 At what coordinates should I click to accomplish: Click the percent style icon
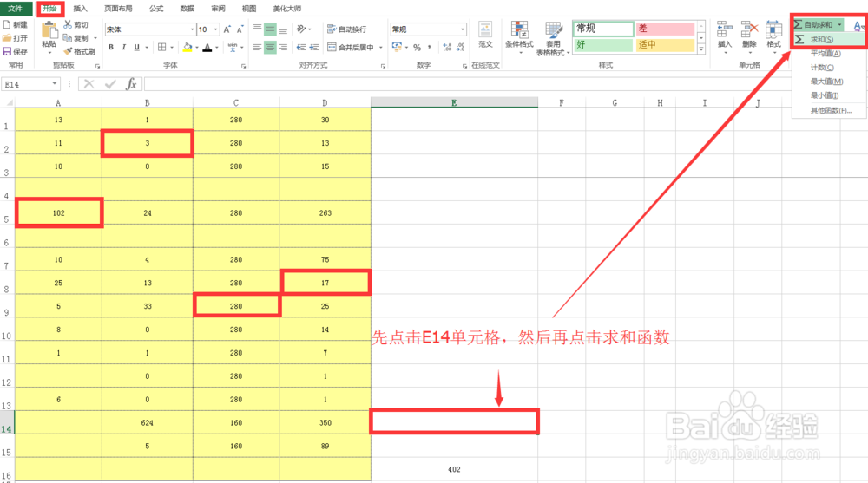click(x=417, y=48)
